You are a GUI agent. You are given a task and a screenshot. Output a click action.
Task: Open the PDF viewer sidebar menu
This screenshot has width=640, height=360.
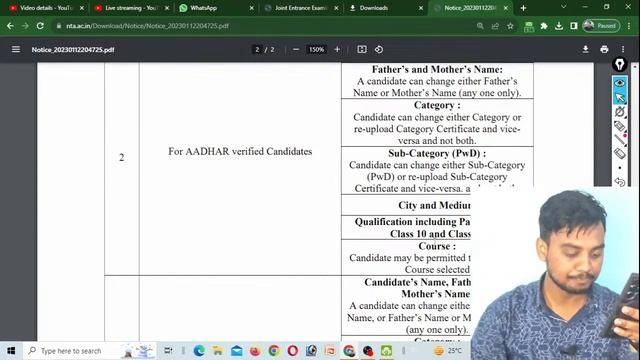16,49
